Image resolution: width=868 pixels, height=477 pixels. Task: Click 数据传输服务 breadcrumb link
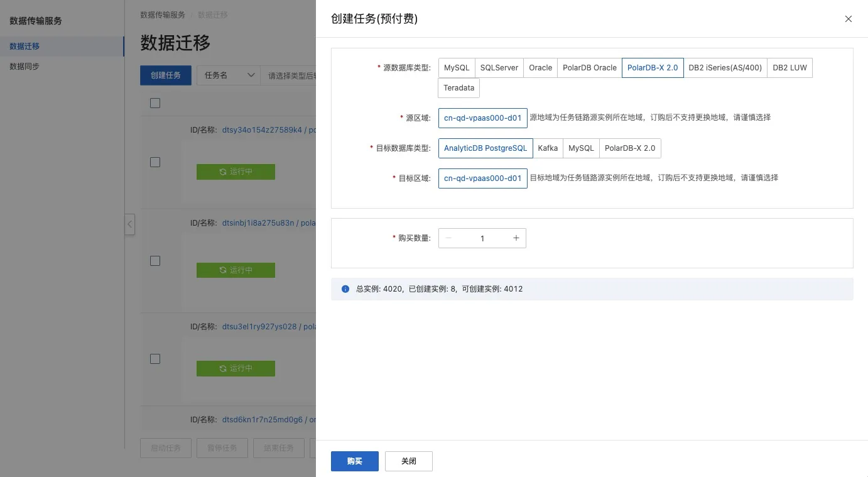pyautogui.click(x=163, y=14)
